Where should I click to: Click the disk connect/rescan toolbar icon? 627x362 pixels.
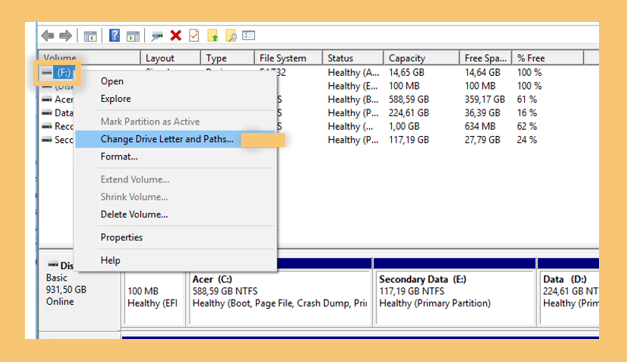click(x=157, y=36)
